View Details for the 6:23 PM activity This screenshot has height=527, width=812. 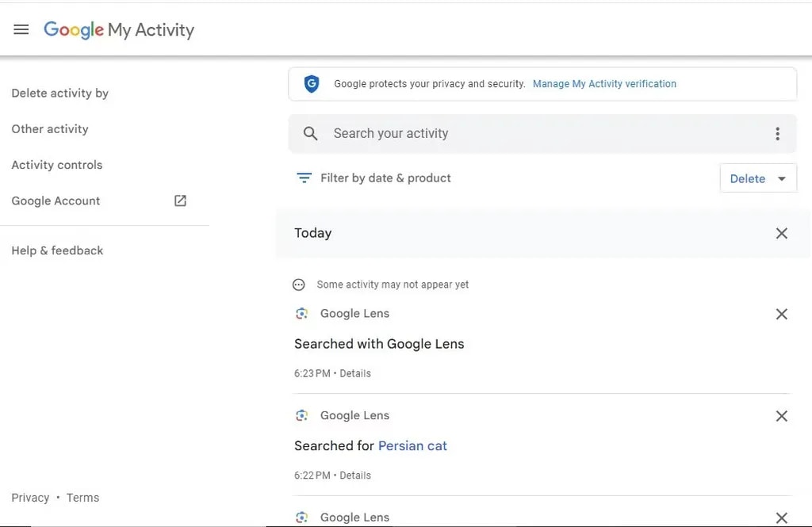click(355, 373)
